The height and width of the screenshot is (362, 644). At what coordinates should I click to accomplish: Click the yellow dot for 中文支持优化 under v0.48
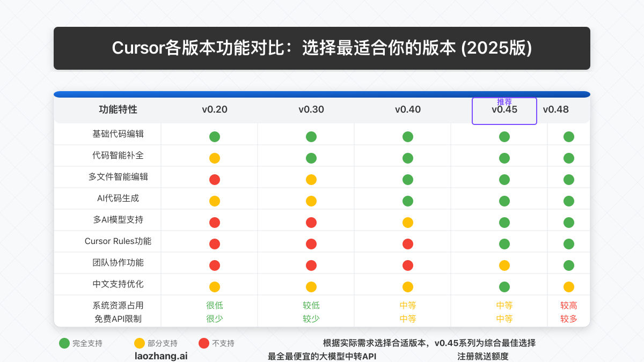(x=569, y=287)
